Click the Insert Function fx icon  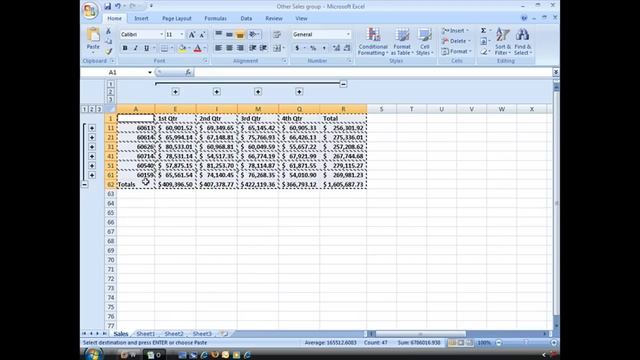(x=188, y=72)
